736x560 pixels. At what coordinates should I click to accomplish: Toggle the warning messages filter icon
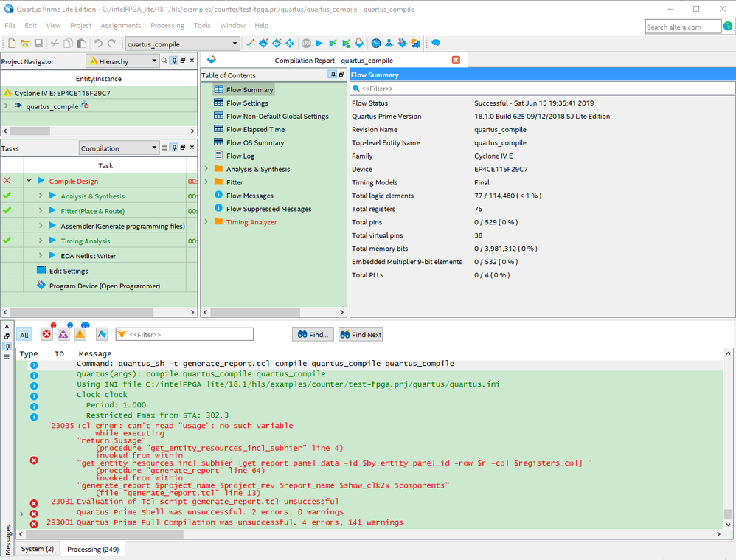point(80,334)
